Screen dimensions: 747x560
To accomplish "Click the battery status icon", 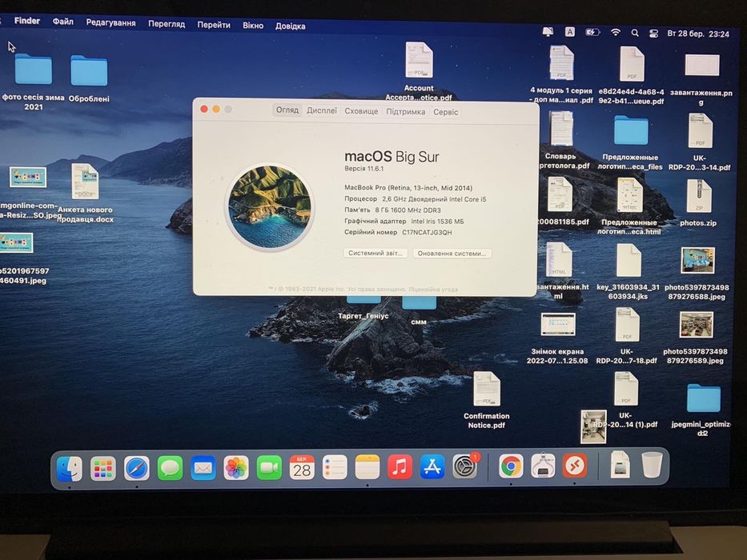I will (x=592, y=32).
